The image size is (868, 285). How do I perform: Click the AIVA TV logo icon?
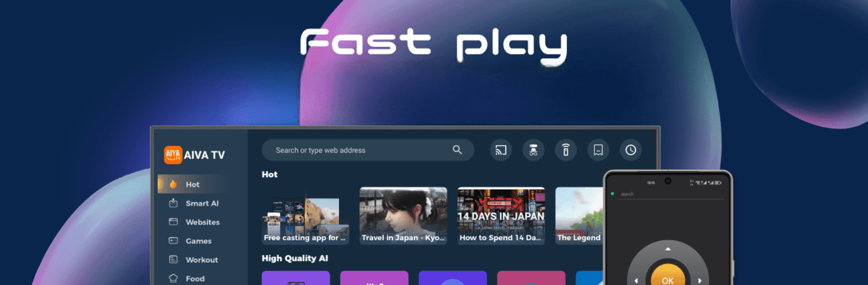173,155
